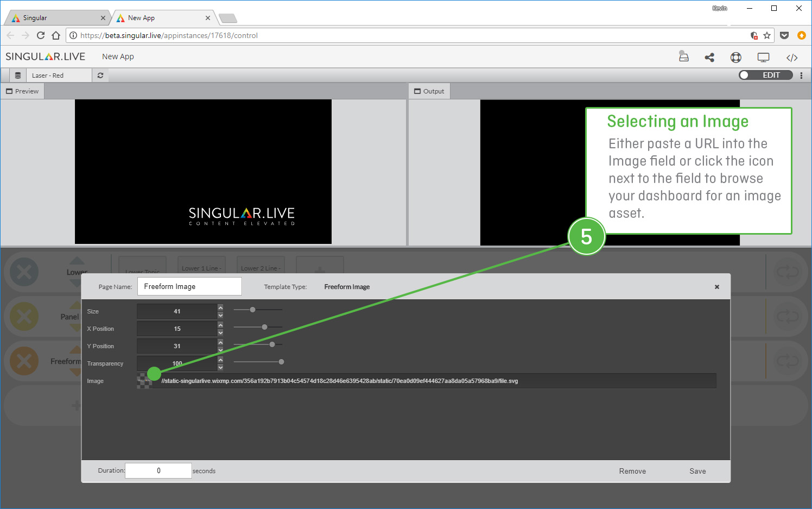Close the Singular browser tab
The height and width of the screenshot is (509, 812).
pyautogui.click(x=103, y=18)
